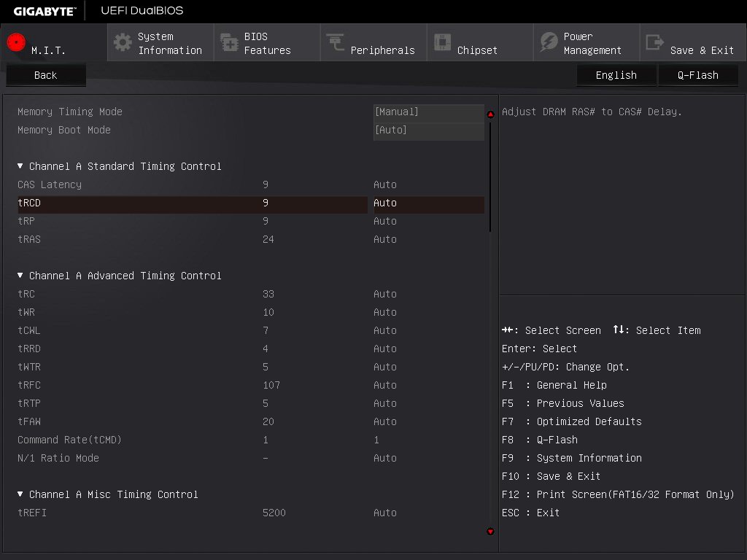
Task: Click the System Information gear icon
Action: pos(123,42)
